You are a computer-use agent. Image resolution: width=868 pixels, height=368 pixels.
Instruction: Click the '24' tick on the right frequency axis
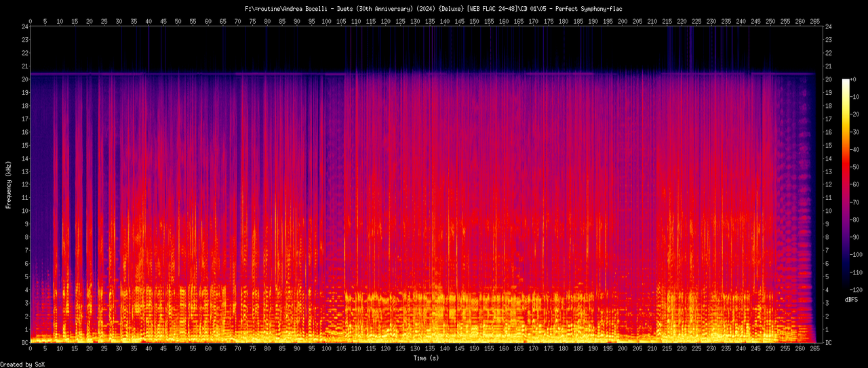[x=827, y=26]
